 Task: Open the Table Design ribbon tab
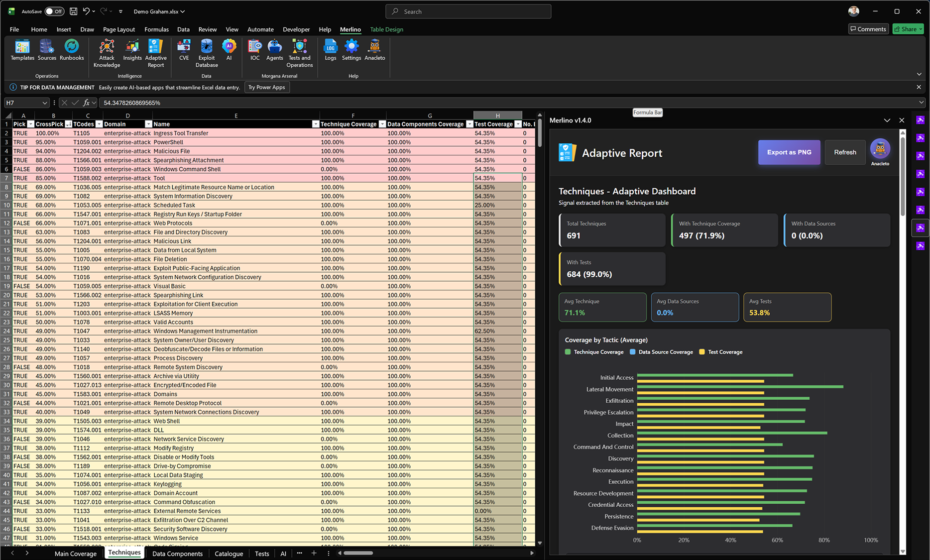tap(386, 29)
